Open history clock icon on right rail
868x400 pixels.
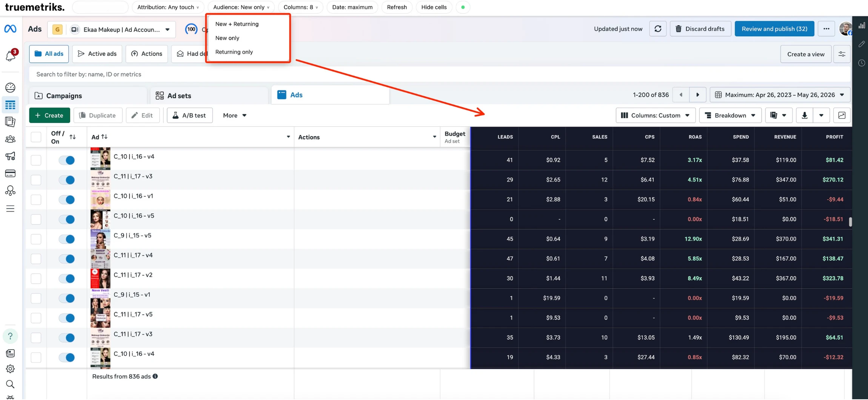click(x=862, y=63)
